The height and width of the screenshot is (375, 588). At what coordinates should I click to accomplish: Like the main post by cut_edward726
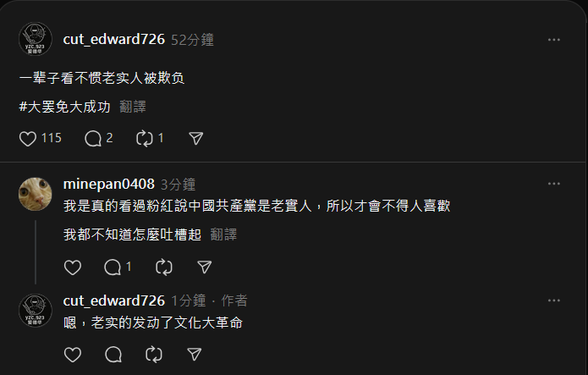pos(28,139)
